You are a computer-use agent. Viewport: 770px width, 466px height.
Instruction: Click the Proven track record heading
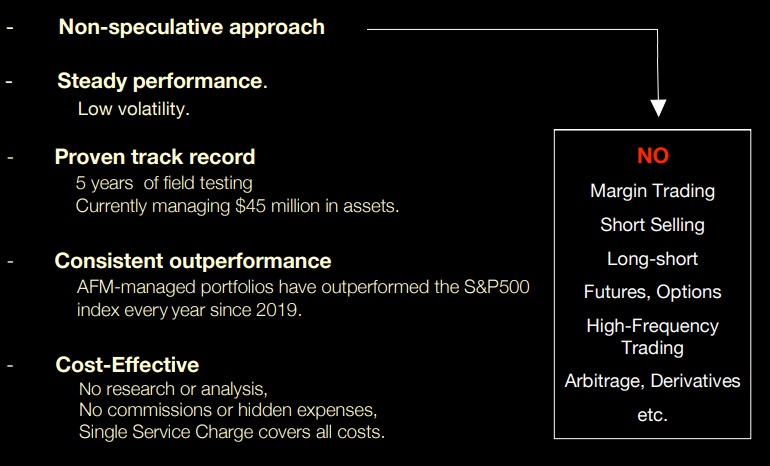(155, 157)
